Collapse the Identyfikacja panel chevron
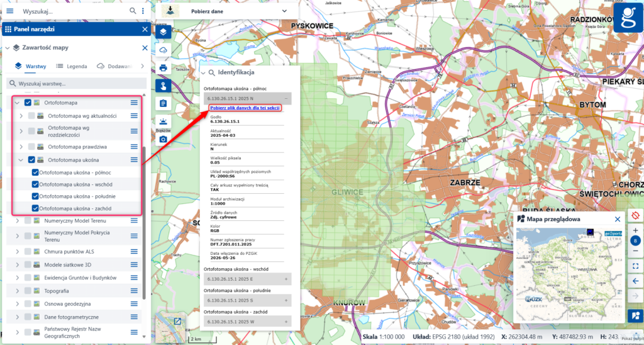 [x=203, y=73]
